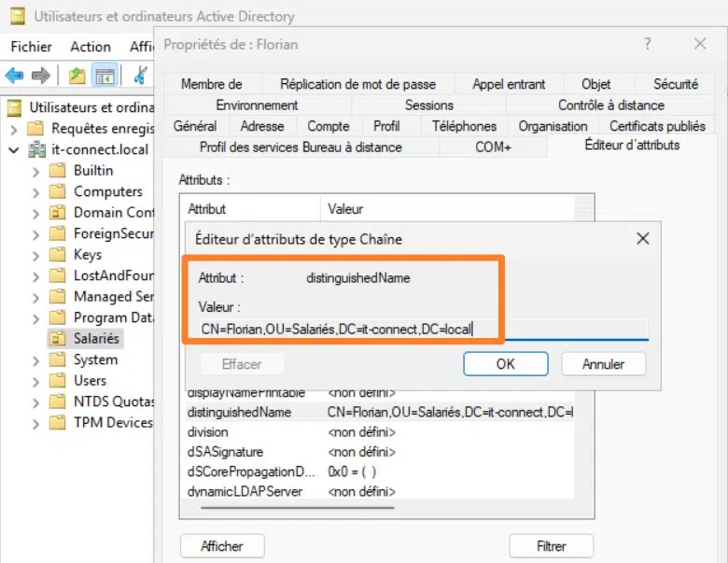The height and width of the screenshot is (563, 728).
Task: Expand the System container
Action: click(x=35, y=360)
